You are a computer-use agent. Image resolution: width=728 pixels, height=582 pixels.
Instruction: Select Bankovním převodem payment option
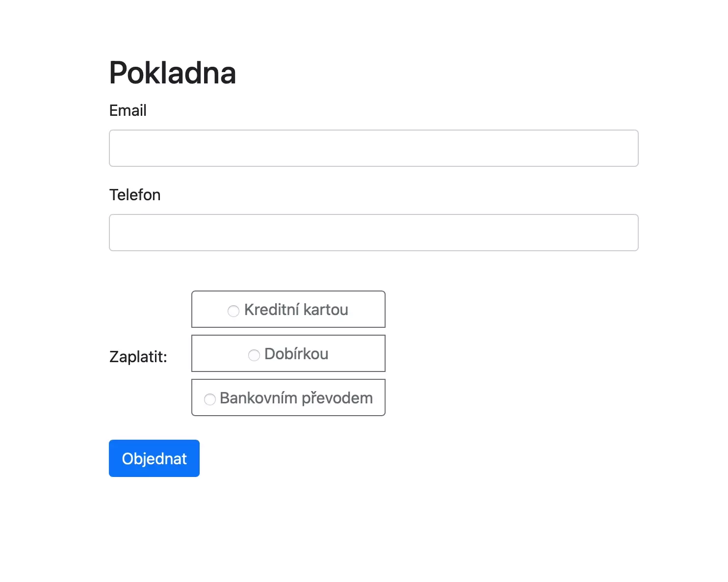(210, 399)
